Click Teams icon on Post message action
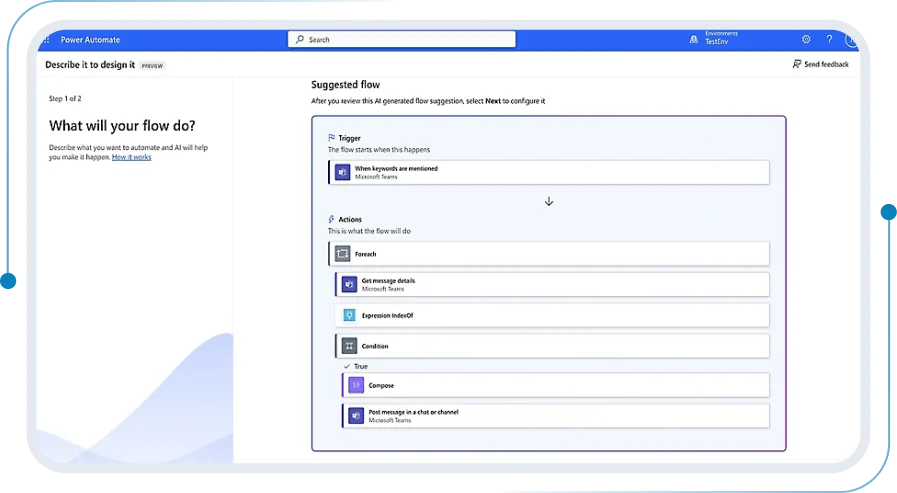Image resolution: width=897 pixels, height=493 pixels. [356, 416]
